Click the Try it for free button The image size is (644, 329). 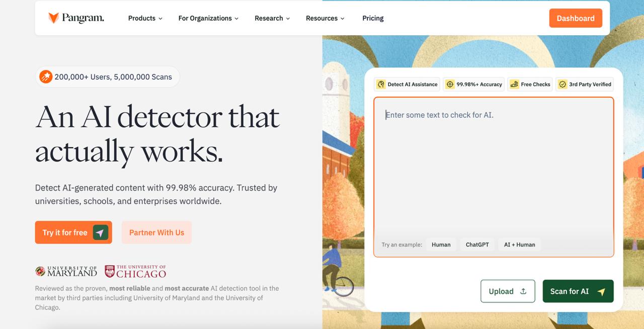(x=73, y=232)
